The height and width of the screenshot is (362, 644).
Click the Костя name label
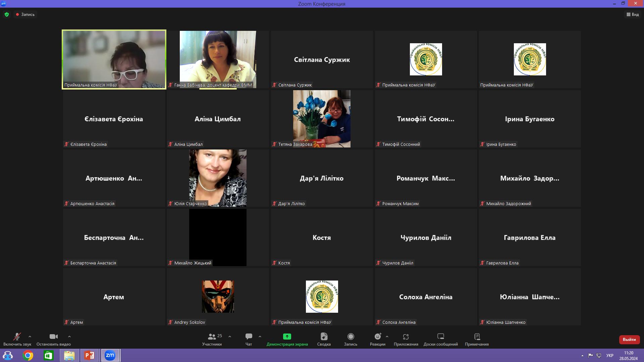pos(284,263)
